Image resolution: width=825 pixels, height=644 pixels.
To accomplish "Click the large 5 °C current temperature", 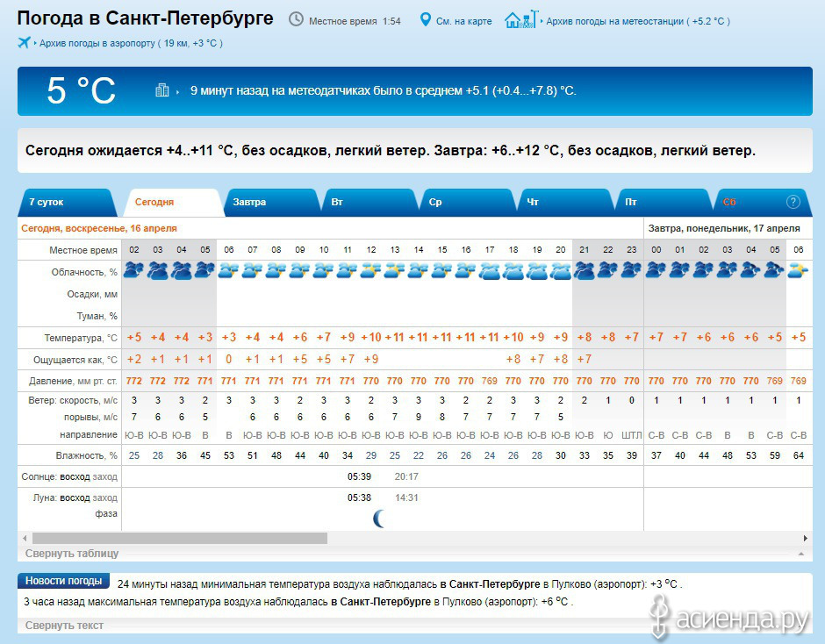I will 81,90.
